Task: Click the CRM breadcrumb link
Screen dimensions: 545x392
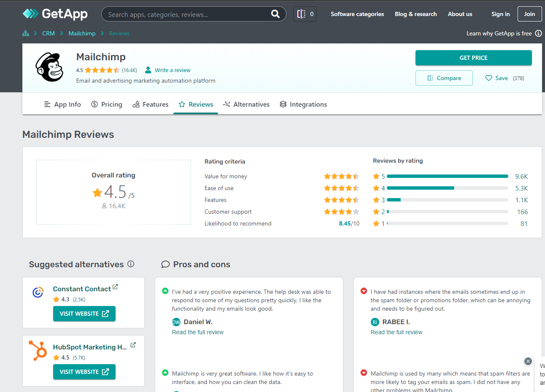Action: tap(49, 33)
